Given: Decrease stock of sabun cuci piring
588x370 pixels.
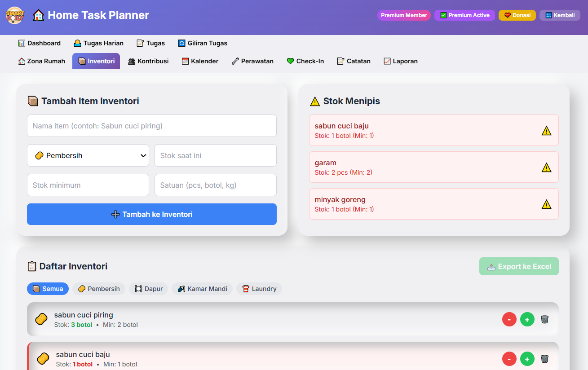Looking at the screenshot, I should [x=509, y=319].
